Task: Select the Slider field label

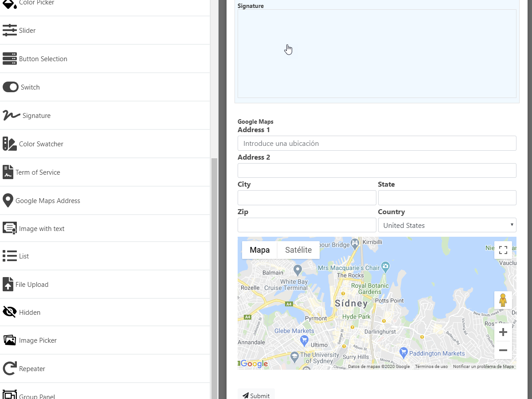Action: (27, 31)
